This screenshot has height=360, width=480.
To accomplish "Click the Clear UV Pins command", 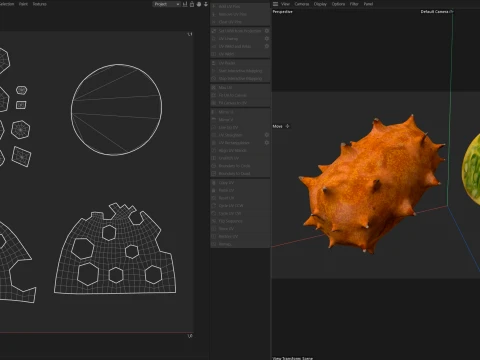I will tap(240, 22).
